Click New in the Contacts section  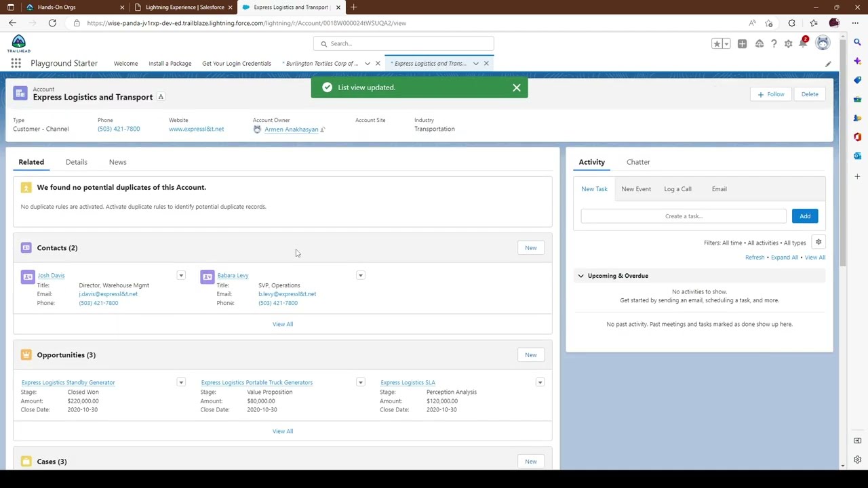(531, 248)
